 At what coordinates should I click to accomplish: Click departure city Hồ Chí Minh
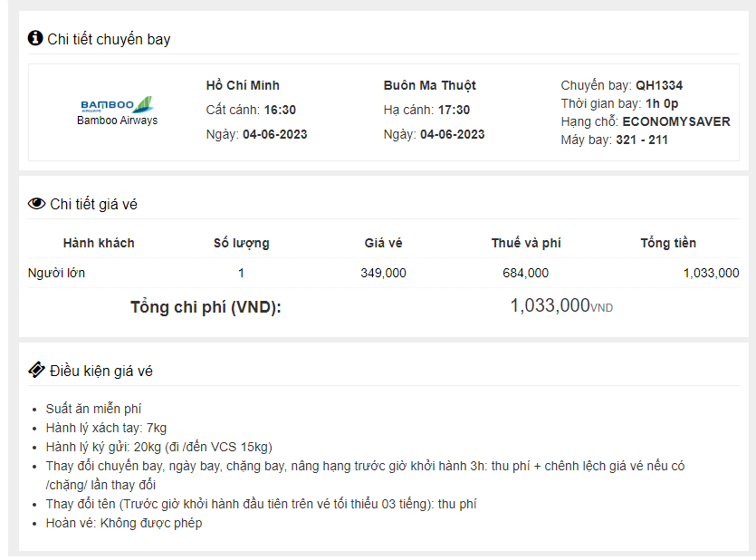[244, 86]
